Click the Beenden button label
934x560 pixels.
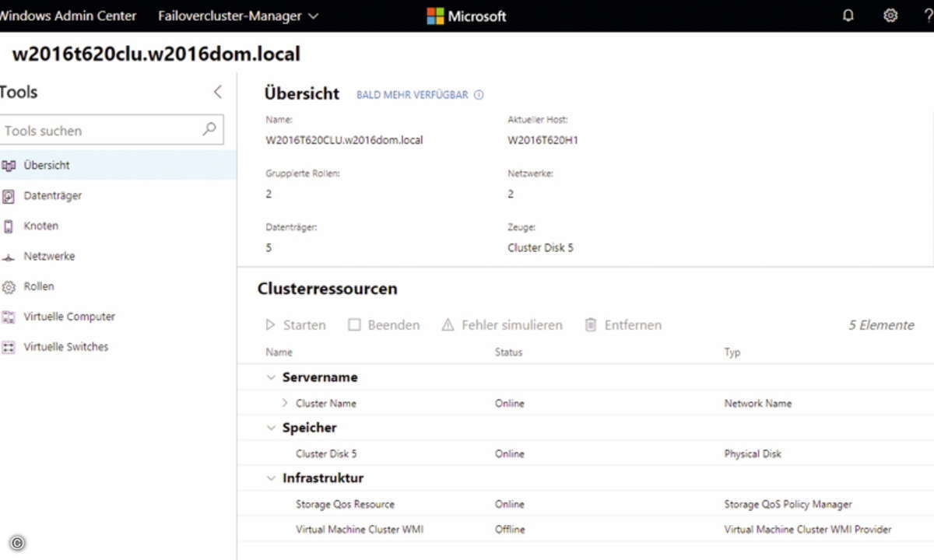394,325
